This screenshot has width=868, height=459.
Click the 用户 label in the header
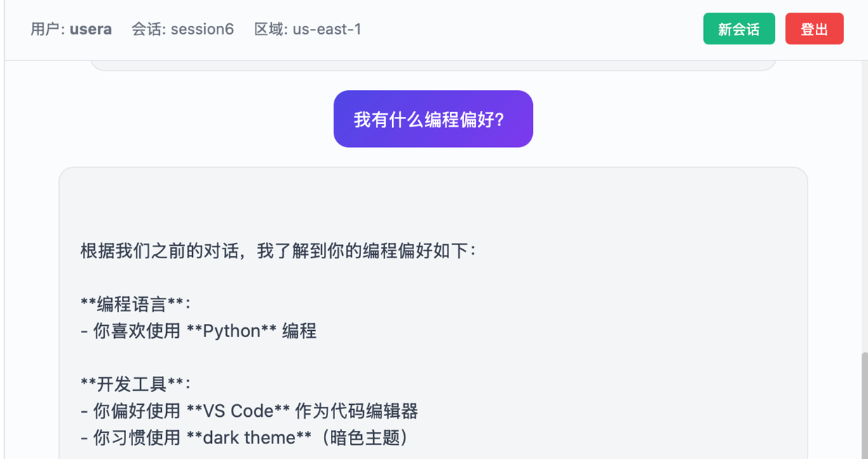click(46, 30)
